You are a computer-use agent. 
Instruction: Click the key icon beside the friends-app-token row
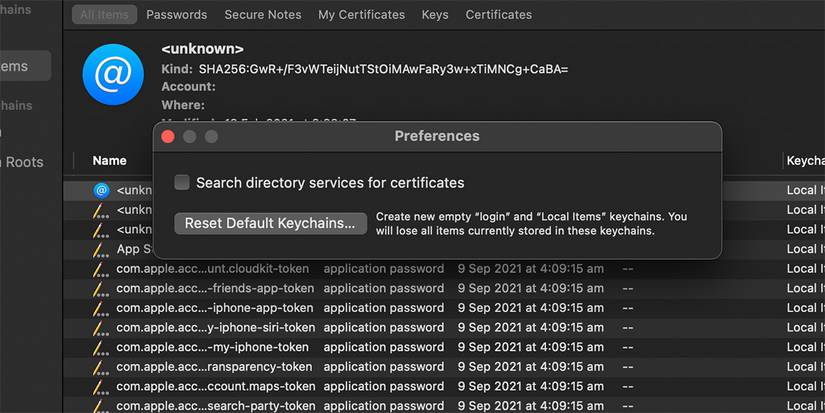pos(100,289)
